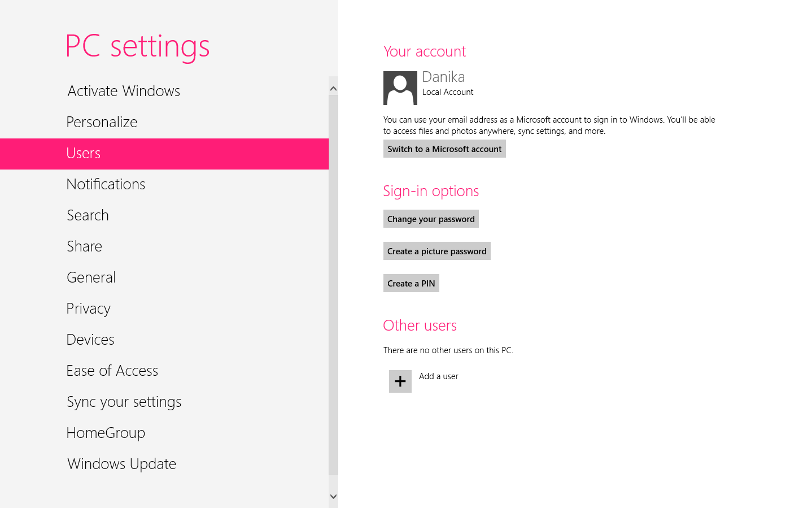Open Notifications settings

106,184
